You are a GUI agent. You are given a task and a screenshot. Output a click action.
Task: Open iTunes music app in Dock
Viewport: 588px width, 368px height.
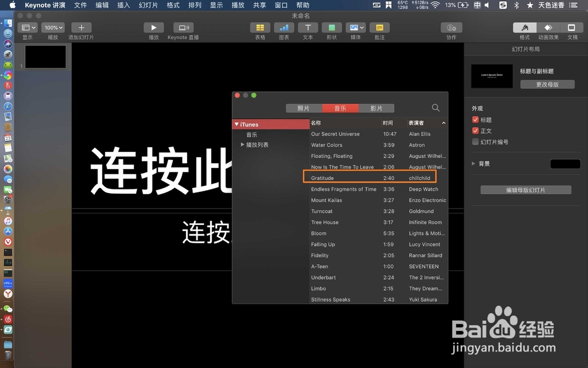click(8, 221)
